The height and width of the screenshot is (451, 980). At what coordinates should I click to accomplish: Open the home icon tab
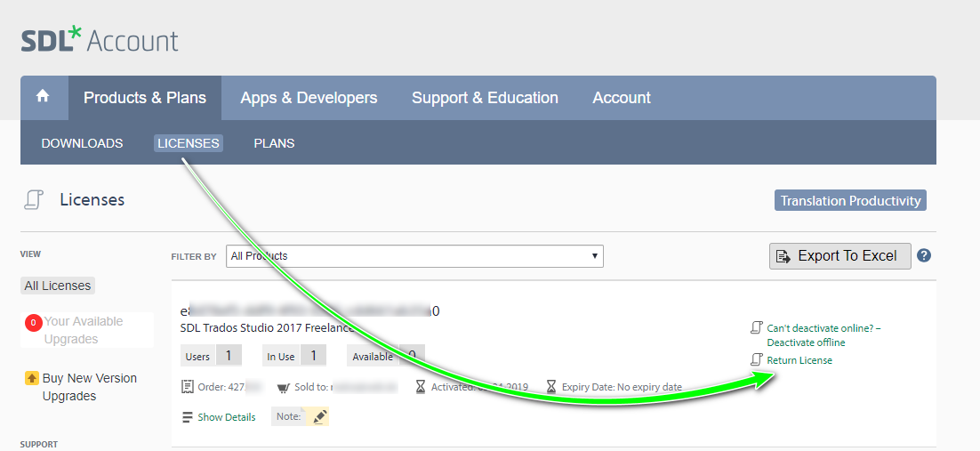point(43,98)
